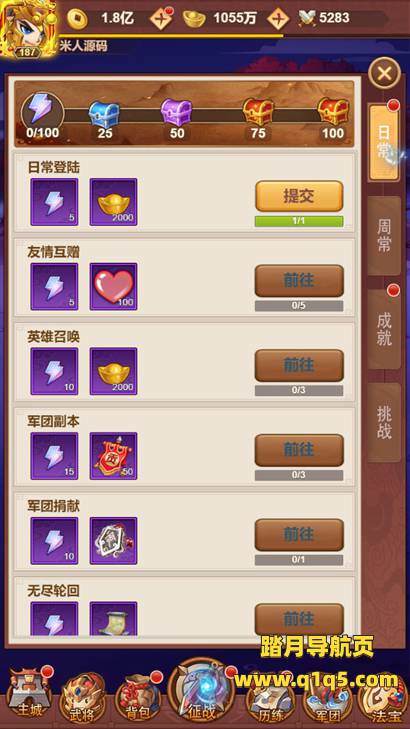Go to 英雄召唤 task via 前往
Viewport: 410px width, 729px height.
pyautogui.click(x=299, y=365)
